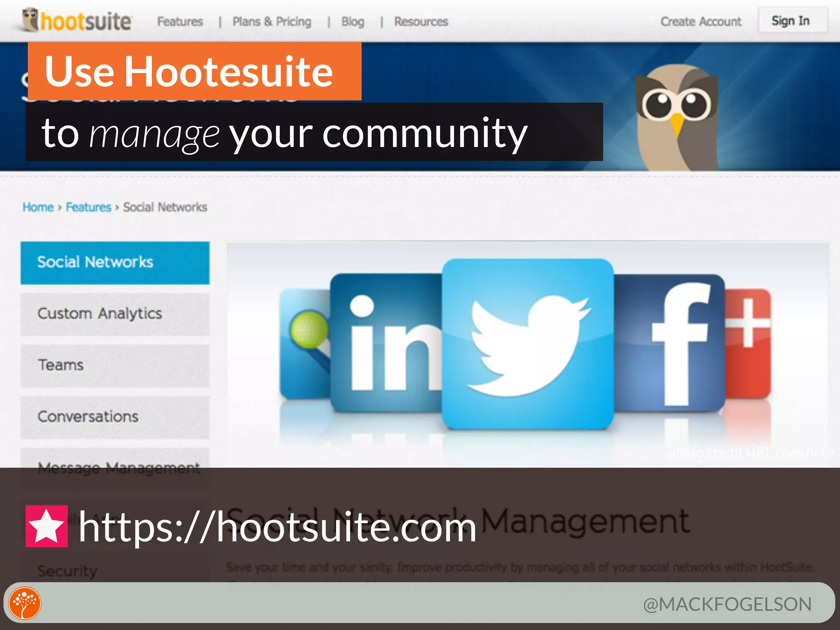The height and width of the screenshot is (630, 840).
Task: Click the pink star icon
Action: pyautogui.click(x=46, y=526)
